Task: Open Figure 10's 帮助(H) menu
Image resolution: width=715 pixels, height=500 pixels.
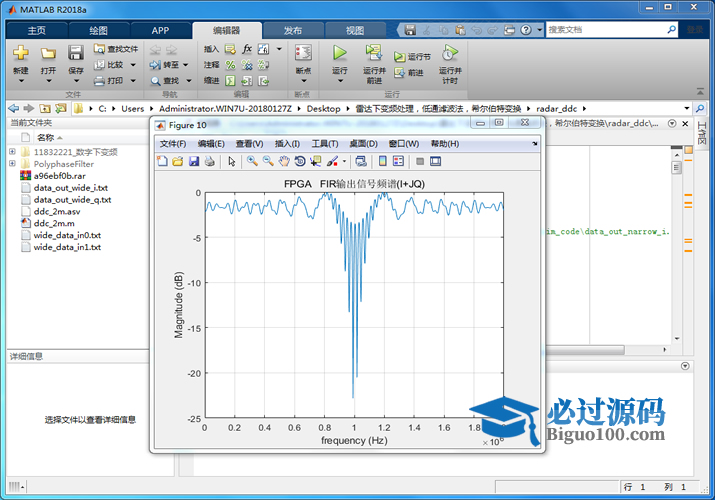Action: [x=445, y=144]
